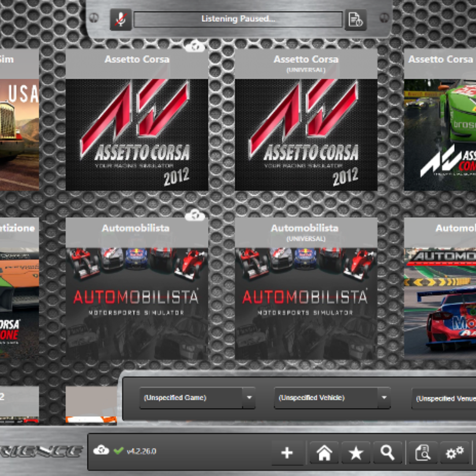
Task: Expand the Unspecified Game dropdown
Action: pyautogui.click(x=197, y=398)
